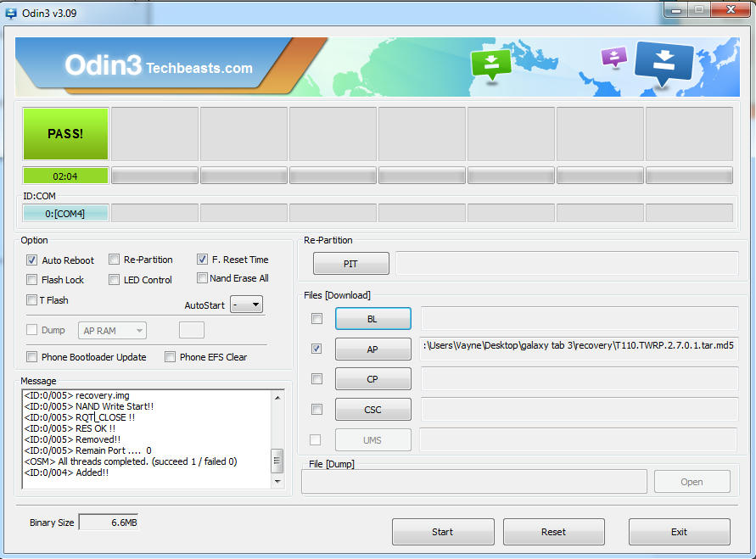
Task: Click the Start button
Action: [x=443, y=532]
